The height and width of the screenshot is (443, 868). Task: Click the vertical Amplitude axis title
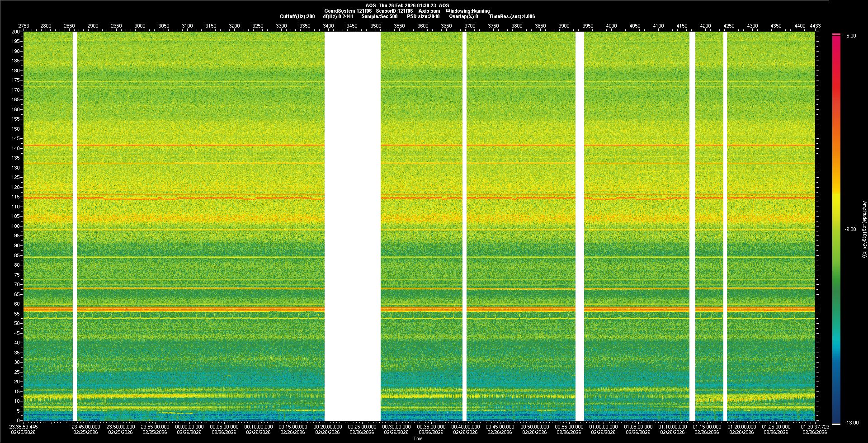[864, 229]
